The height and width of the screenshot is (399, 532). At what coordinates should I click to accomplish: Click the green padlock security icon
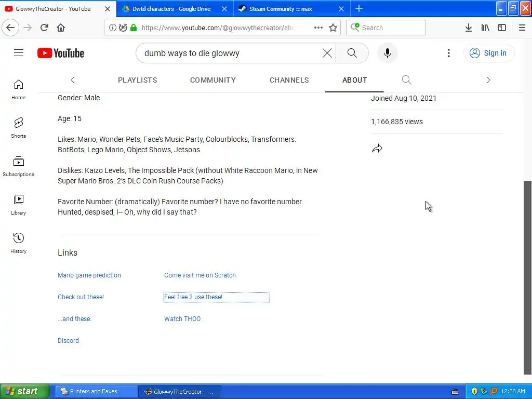[134, 28]
